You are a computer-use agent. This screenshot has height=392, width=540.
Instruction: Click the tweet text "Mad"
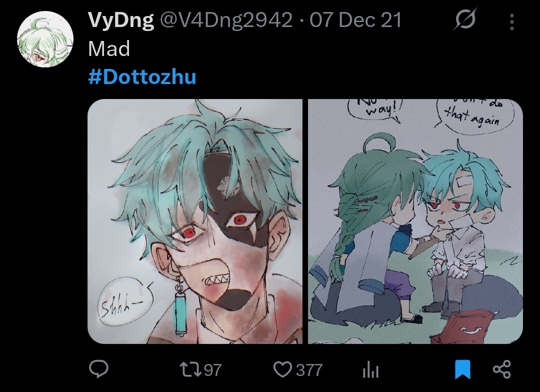109,48
